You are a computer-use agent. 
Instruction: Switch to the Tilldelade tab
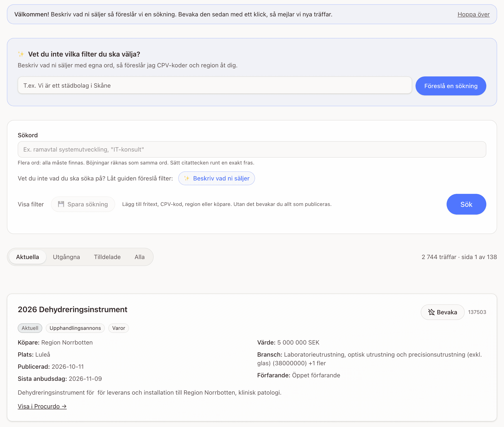pos(107,257)
